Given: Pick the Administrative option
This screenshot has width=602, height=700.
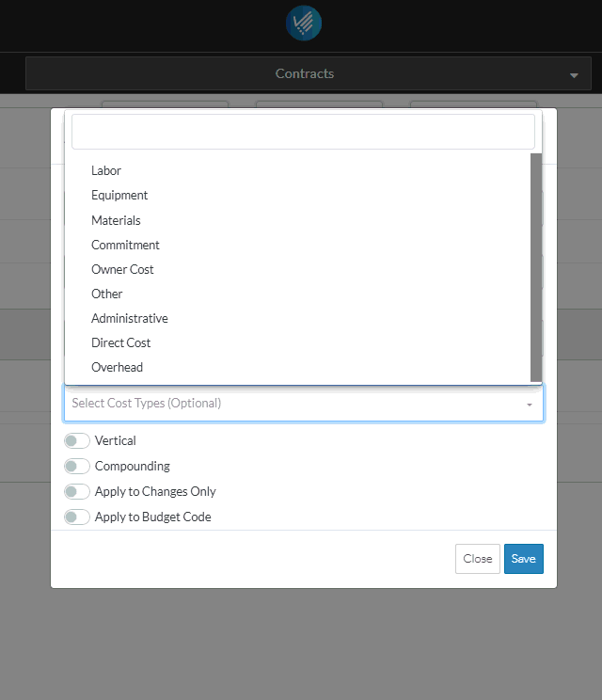Looking at the screenshot, I should (130, 318).
